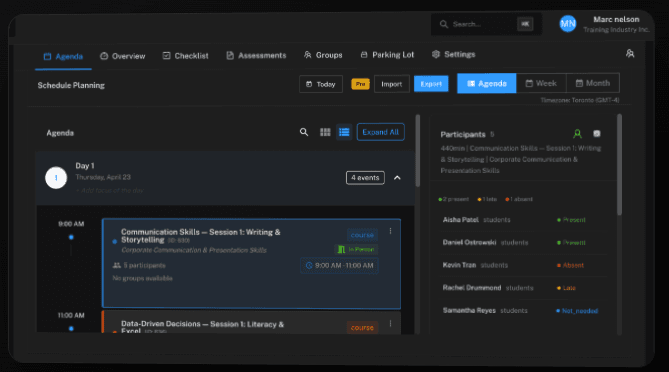
Task: Select participant Samantha Reyes
Action: point(469,310)
